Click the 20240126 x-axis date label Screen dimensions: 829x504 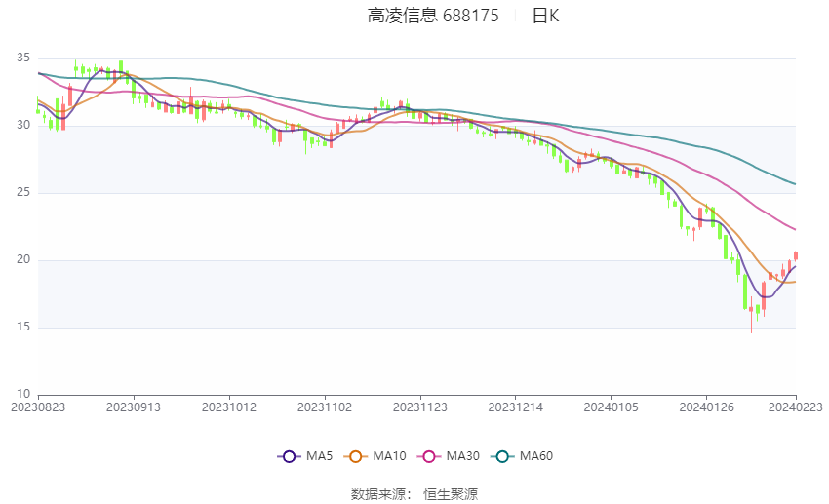click(x=706, y=407)
